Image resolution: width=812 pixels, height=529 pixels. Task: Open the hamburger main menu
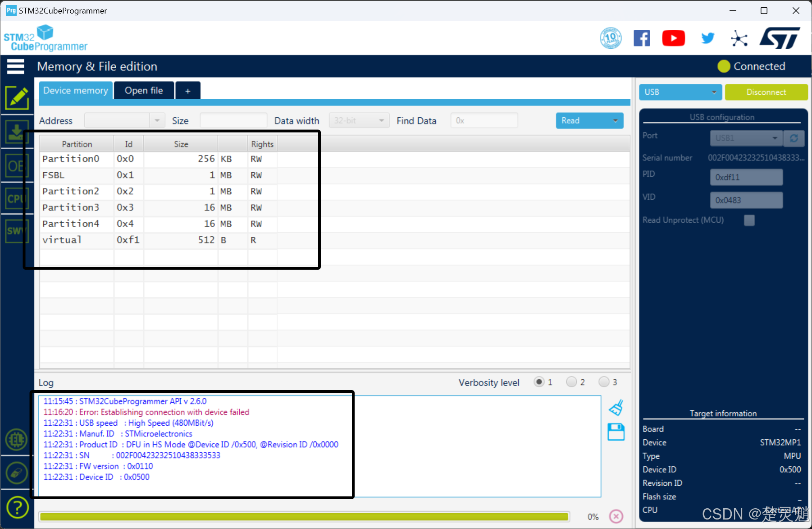point(15,66)
